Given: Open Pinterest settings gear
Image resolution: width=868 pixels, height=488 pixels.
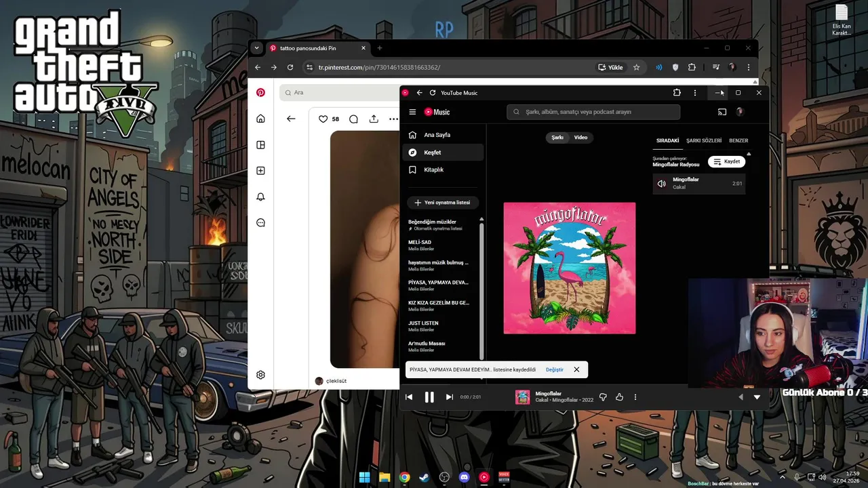Looking at the screenshot, I should tap(260, 375).
